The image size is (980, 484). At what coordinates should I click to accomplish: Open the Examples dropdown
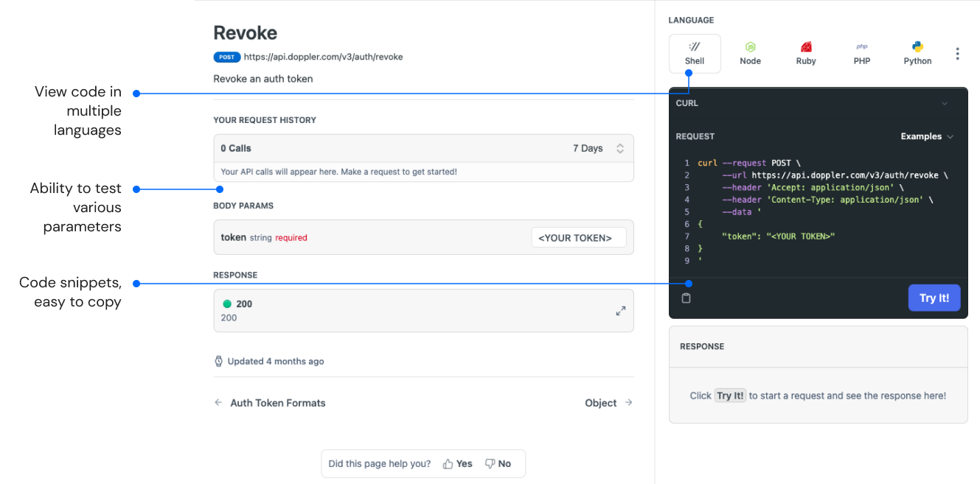point(927,136)
